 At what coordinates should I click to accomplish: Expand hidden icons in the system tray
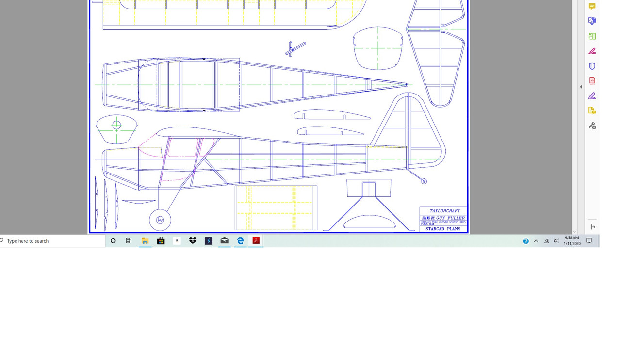[536, 241]
